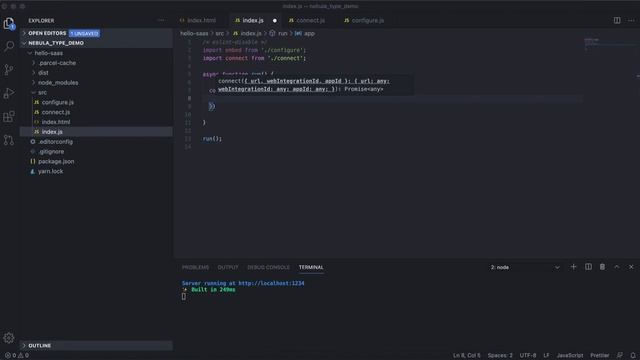640x360 pixels.
Task: Open the Extensions view
Action: [x=9, y=117]
